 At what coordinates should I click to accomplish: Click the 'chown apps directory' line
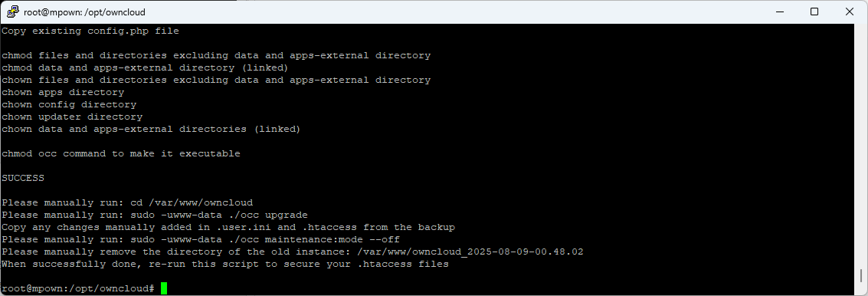[63, 92]
